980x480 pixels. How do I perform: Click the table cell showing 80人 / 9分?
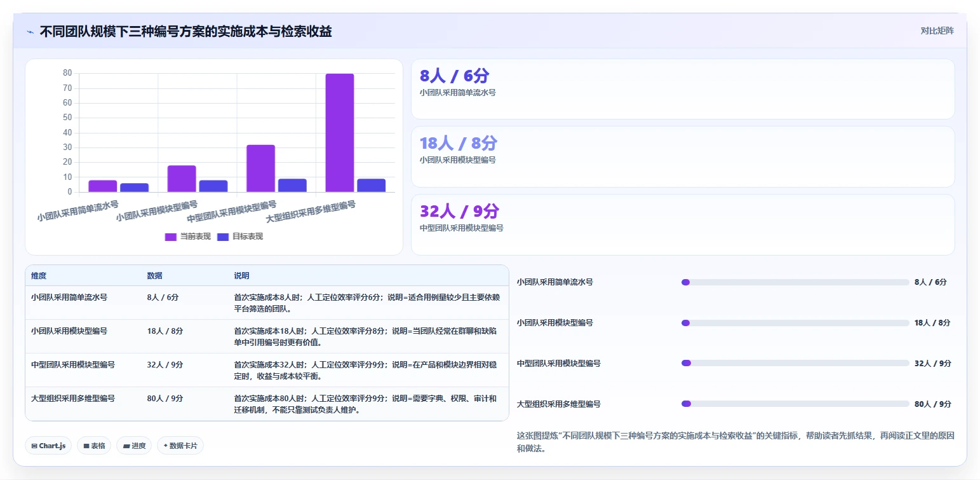(165, 399)
